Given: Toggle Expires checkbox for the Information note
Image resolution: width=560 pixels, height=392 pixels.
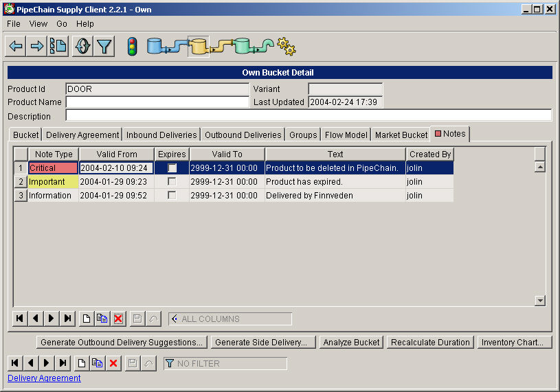Looking at the screenshot, I should tap(172, 195).
